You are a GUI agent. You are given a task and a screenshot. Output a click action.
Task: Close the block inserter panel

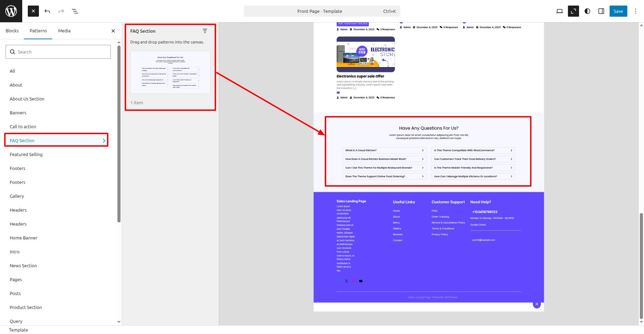tap(33, 11)
